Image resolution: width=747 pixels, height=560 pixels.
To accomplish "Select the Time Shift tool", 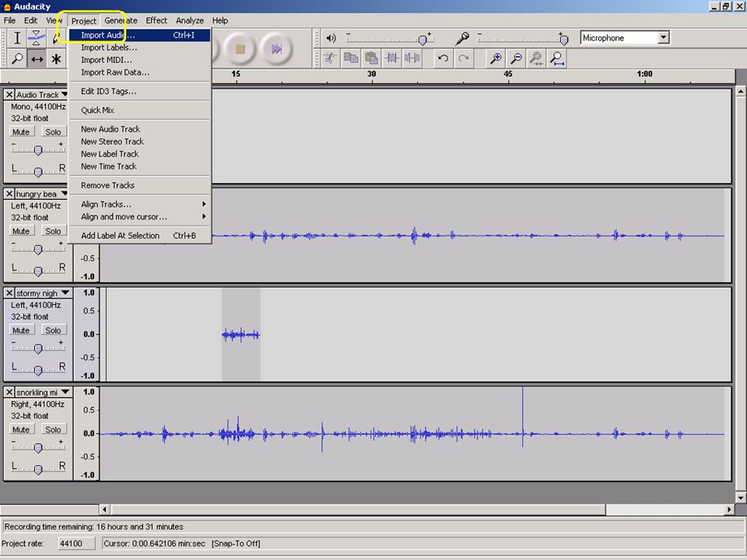I will [x=37, y=59].
